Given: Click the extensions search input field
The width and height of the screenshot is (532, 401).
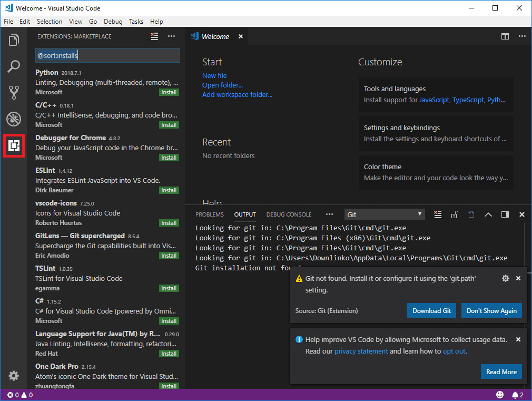Looking at the screenshot, I should (x=107, y=55).
